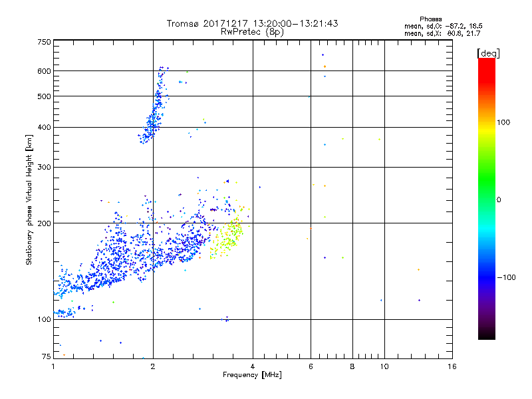This screenshot has width=532, height=399.
Task: Click the y-axis tick label '200'
Action: coord(44,223)
